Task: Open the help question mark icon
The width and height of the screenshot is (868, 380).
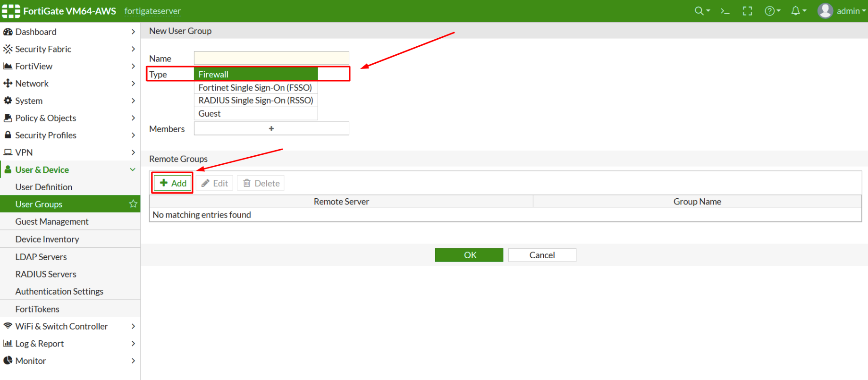Action: pyautogui.click(x=769, y=11)
